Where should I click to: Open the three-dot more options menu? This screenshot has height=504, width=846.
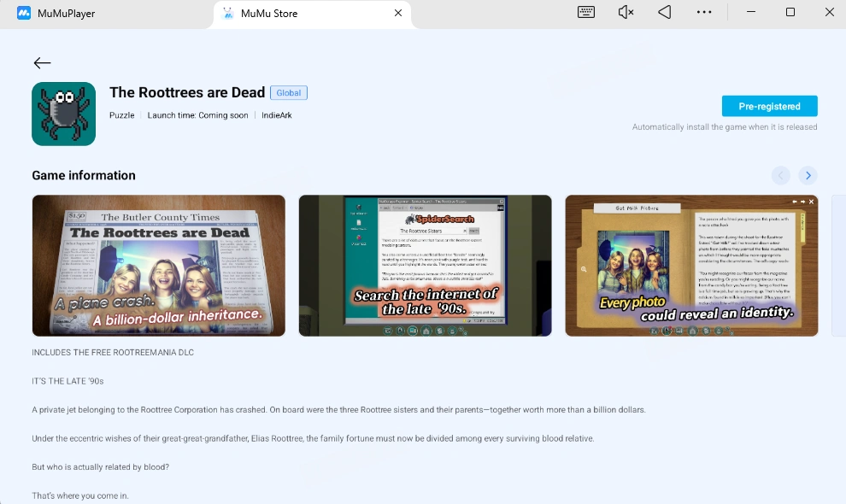704,13
